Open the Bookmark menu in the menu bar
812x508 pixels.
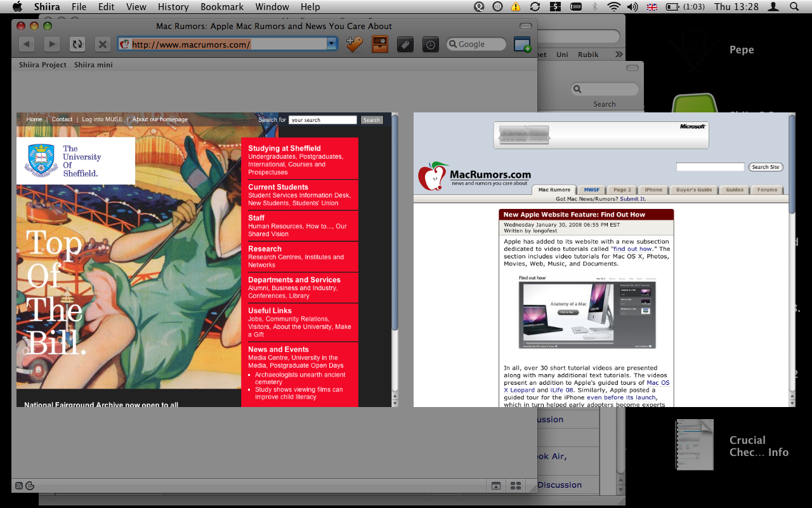point(222,7)
